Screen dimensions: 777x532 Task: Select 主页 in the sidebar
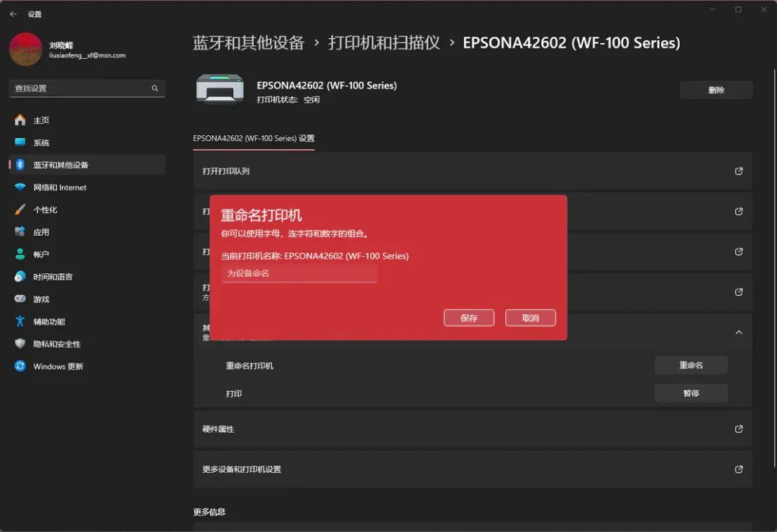(87, 120)
